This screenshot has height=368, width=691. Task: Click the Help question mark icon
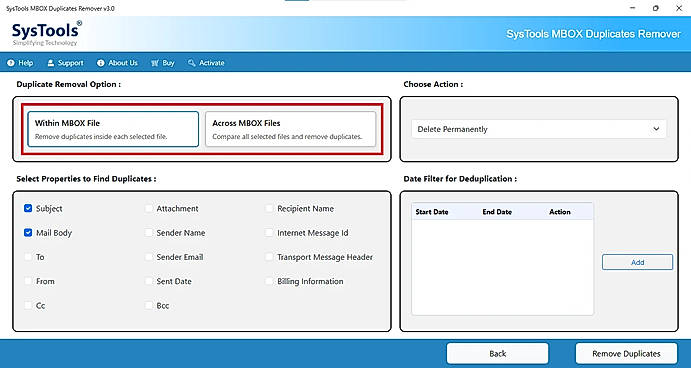(x=11, y=63)
